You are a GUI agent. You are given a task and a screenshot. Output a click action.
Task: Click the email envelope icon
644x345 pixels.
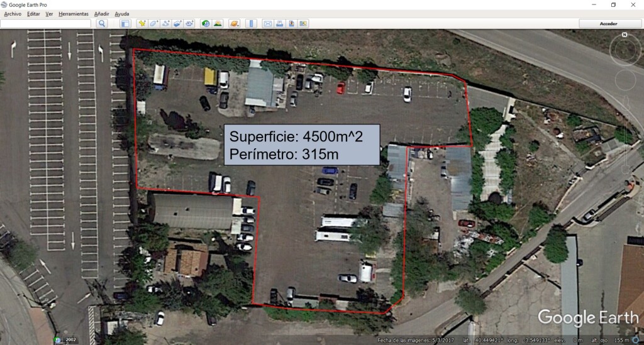[x=267, y=24]
